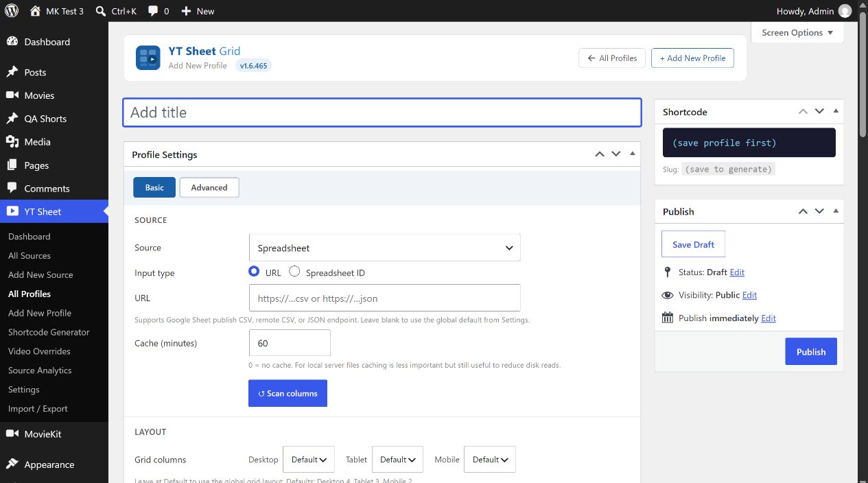
Task: Click the status pin icon in Publish box
Action: pos(668,272)
